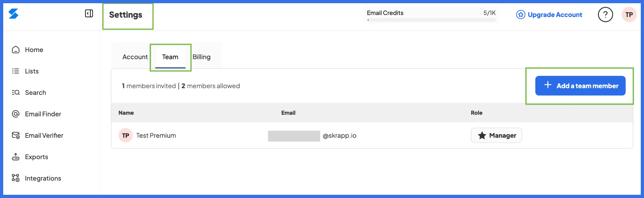644x198 pixels.
Task: Click the help question mark icon
Action: point(605,14)
